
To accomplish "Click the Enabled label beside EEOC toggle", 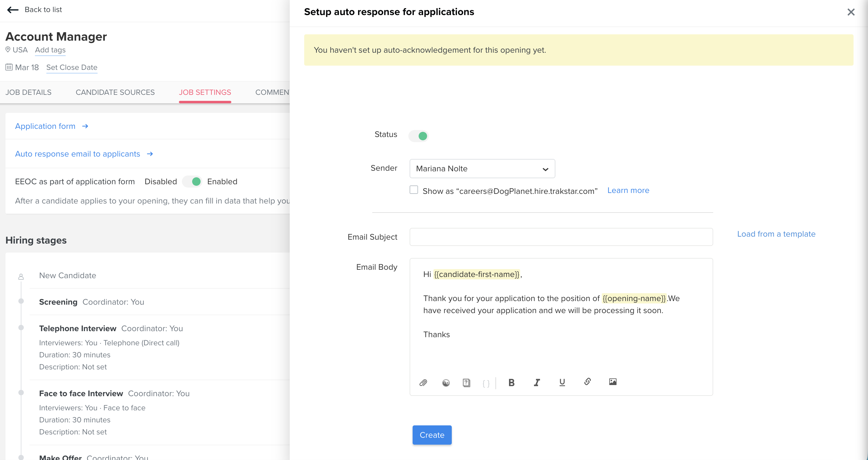I will tap(222, 182).
